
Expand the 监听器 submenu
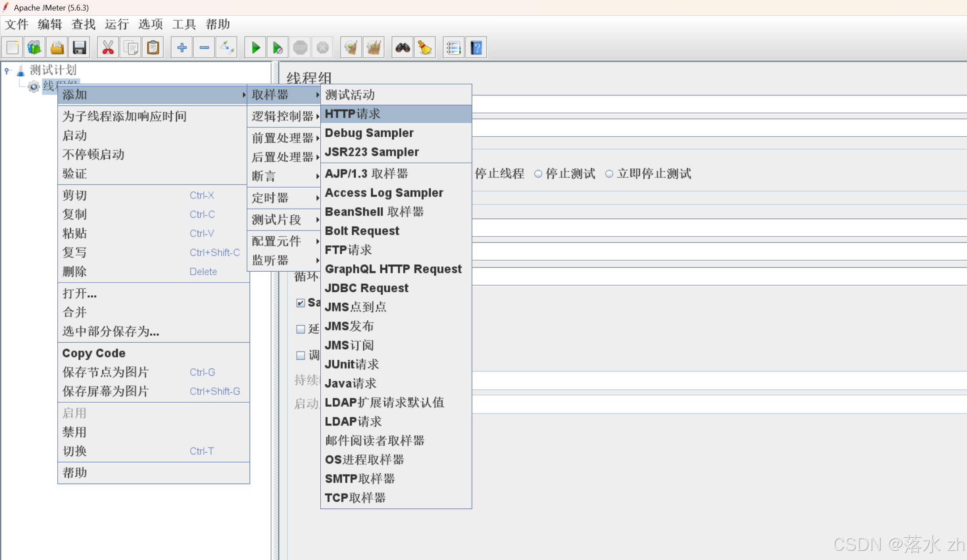pos(284,260)
